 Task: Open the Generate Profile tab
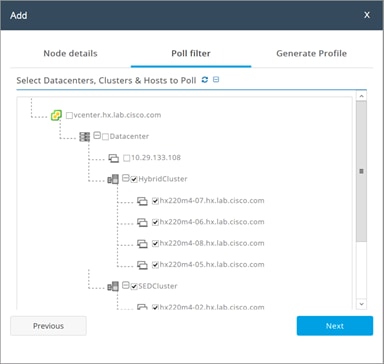tap(312, 53)
